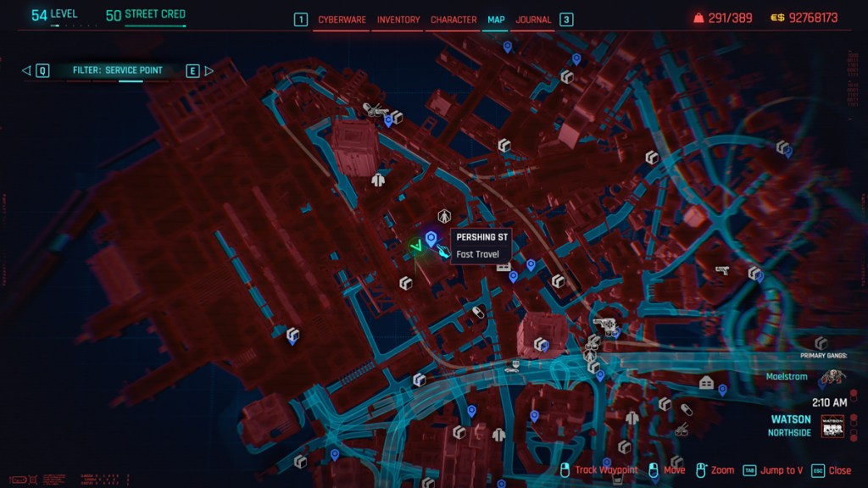The image size is (868, 488).
Task: Open the Journal tab
Action: (x=533, y=19)
